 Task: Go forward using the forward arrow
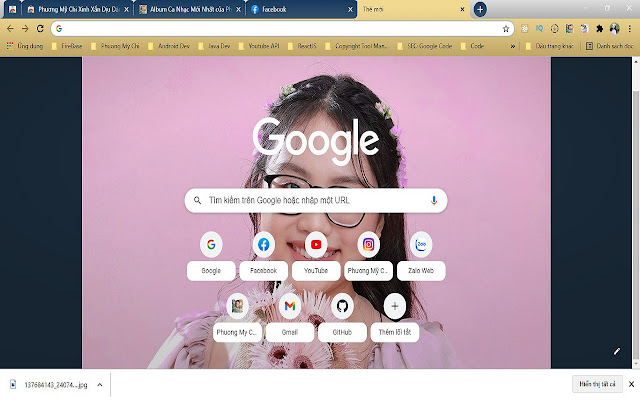pos(25,29)
